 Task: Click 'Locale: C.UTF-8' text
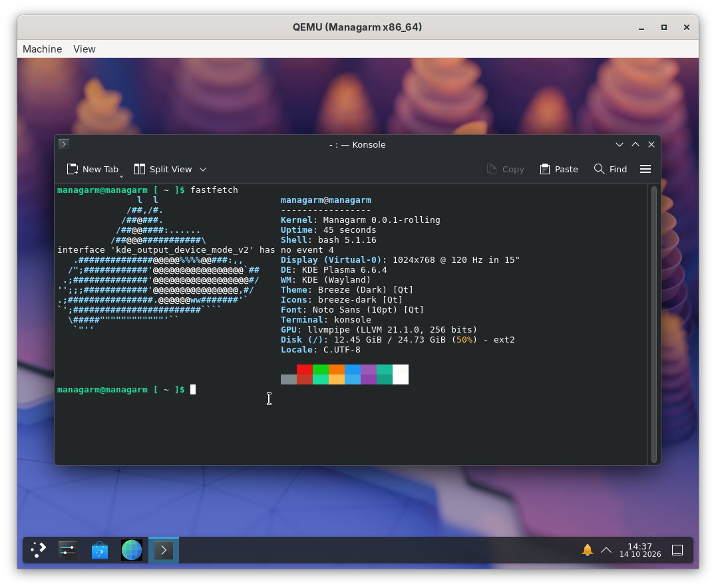(321, 350)
